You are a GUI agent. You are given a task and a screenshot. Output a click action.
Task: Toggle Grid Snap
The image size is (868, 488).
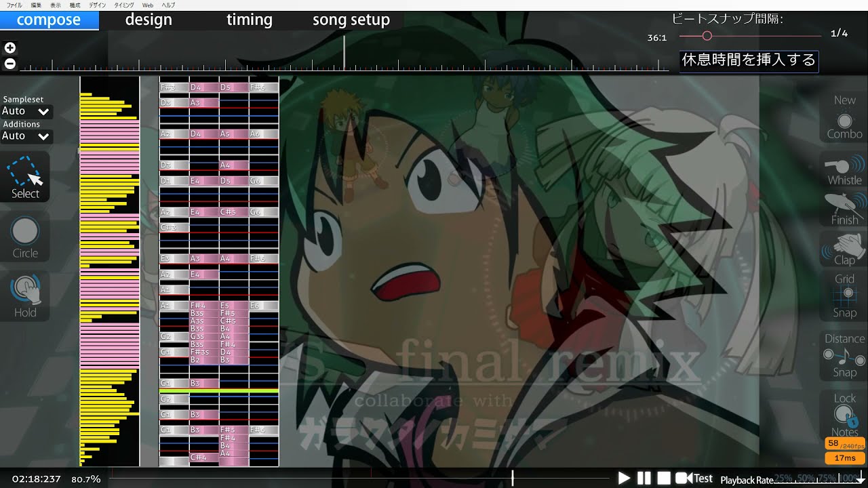point(844,296)
